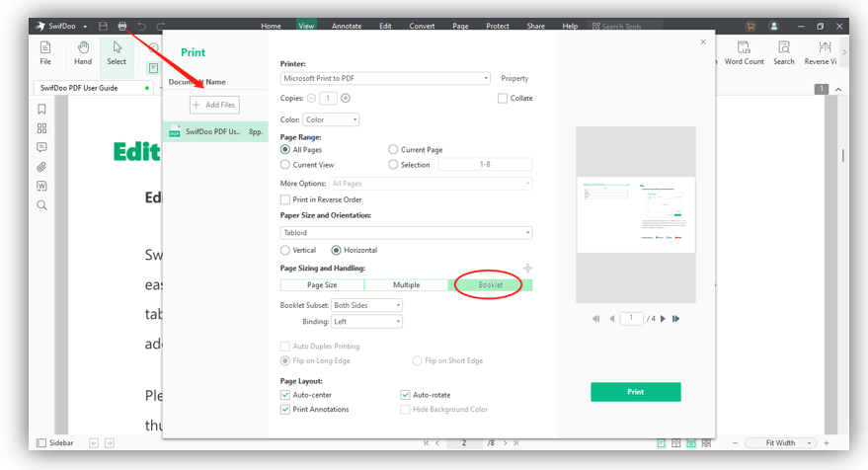Click the Search tool in ribbon
Viewport: 868px width, 470px height.
coord(784,53)
